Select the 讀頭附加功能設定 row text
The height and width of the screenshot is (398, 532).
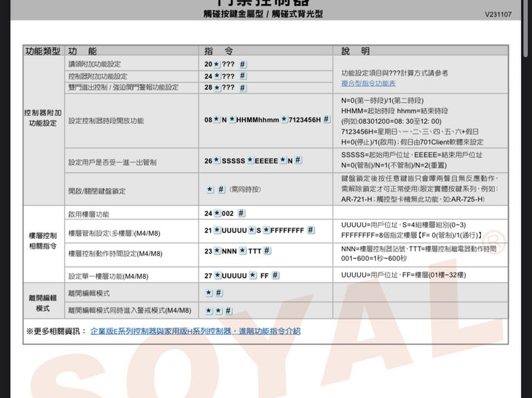point(95,64)
